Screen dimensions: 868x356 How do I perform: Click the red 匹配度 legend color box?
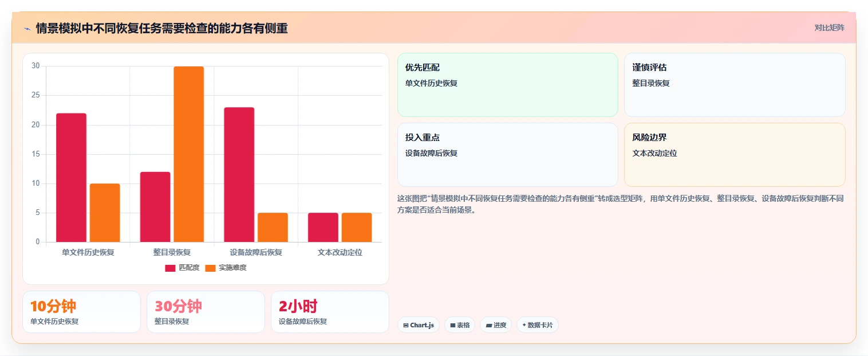point(170,268)
